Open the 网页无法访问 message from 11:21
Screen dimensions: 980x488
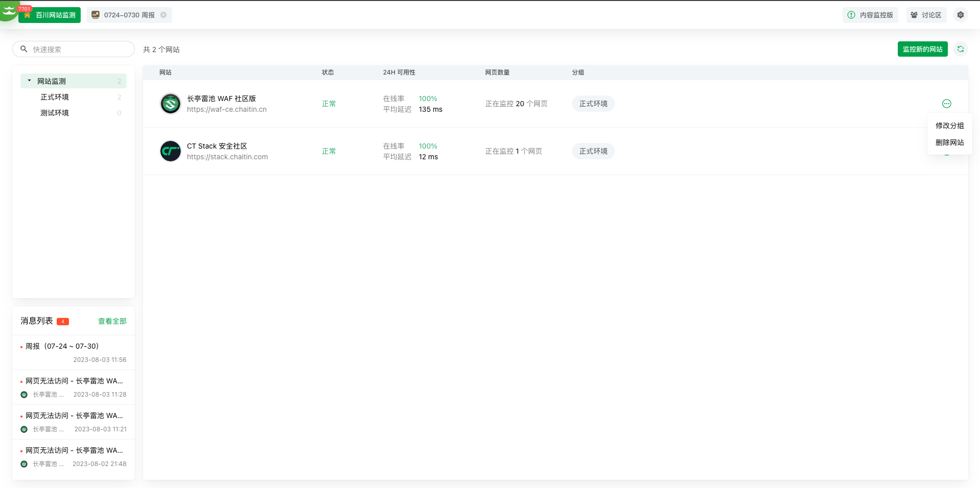pos(74,422)
